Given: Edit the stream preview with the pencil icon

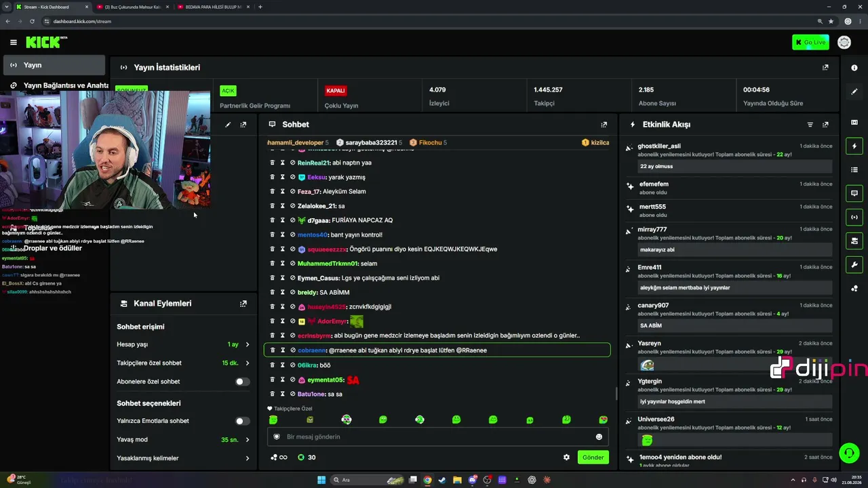Looking at the screenshot, I should [x=228, y=125].
